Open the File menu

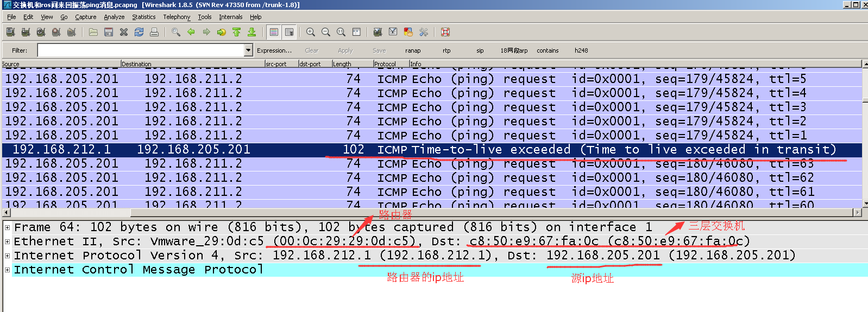pyautogui.click(x=11, y=17)
